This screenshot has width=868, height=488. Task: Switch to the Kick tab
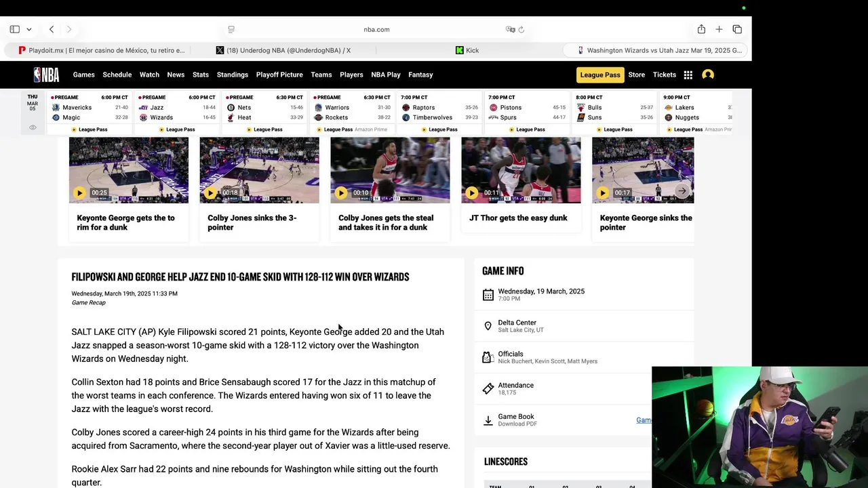(x=468, y=50)
